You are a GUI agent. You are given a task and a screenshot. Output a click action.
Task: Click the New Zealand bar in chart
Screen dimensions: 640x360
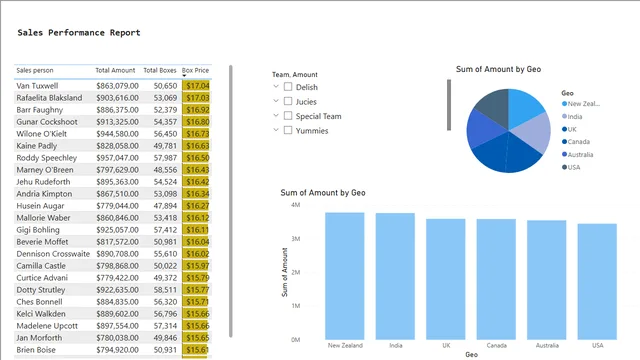[x=345, y=276]
